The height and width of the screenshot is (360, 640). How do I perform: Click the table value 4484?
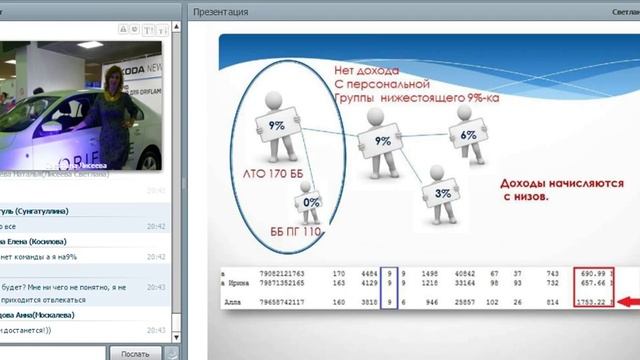(x=369, y=273)
